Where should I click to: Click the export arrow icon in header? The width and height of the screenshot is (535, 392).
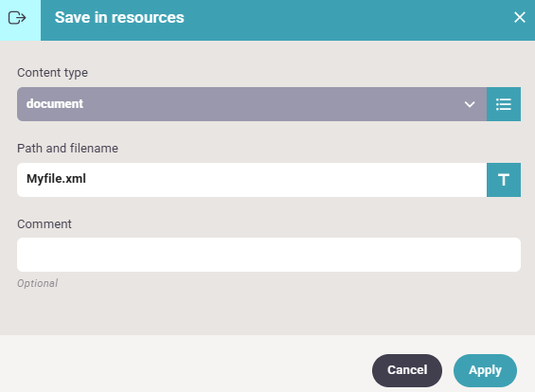pos(17,18)
